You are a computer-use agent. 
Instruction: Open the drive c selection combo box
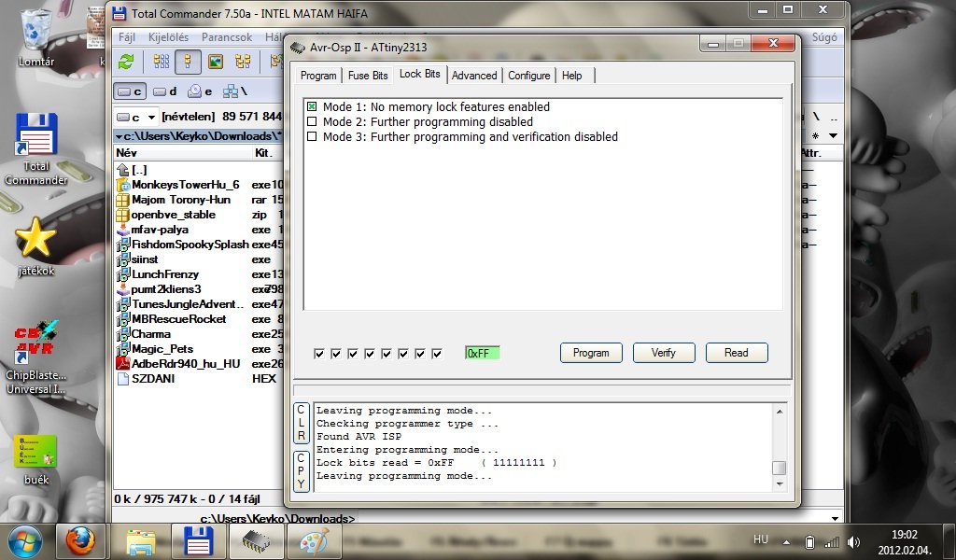coord(136,117)
